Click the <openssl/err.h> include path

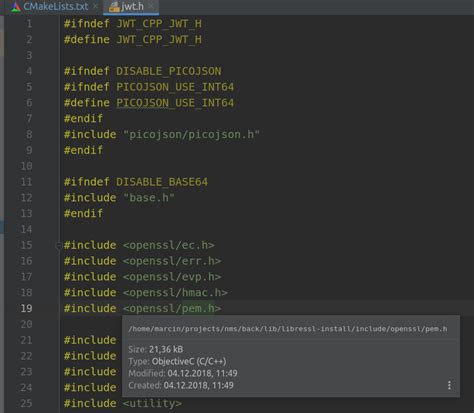tap(172, 261)
